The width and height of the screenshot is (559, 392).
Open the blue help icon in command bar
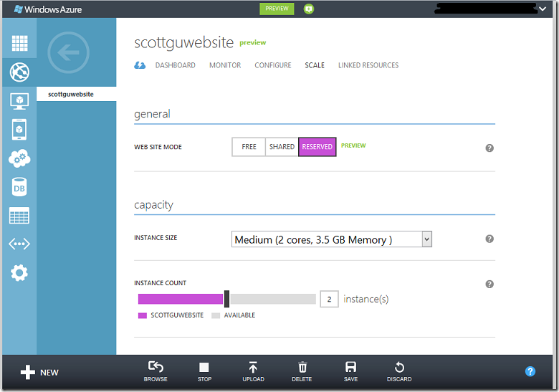click(530, 371)
